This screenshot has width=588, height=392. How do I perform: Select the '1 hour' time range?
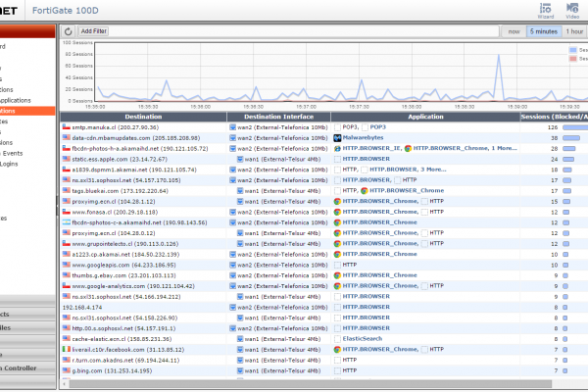574,31
